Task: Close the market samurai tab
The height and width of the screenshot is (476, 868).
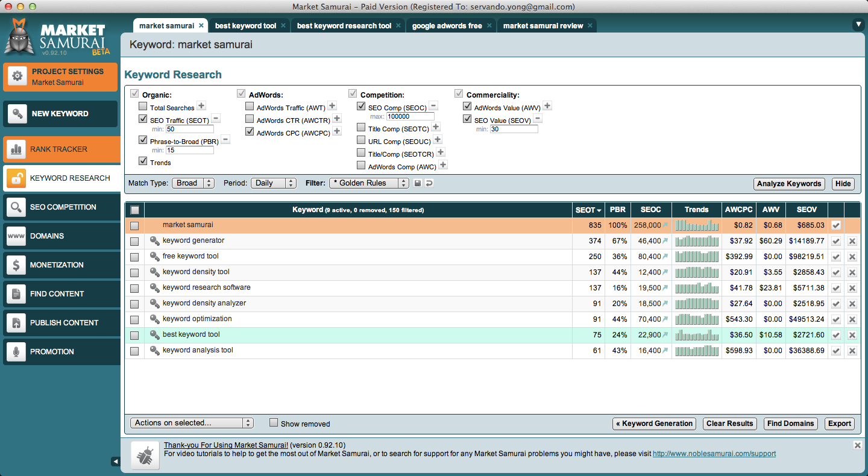Action: tap(201, 26)
